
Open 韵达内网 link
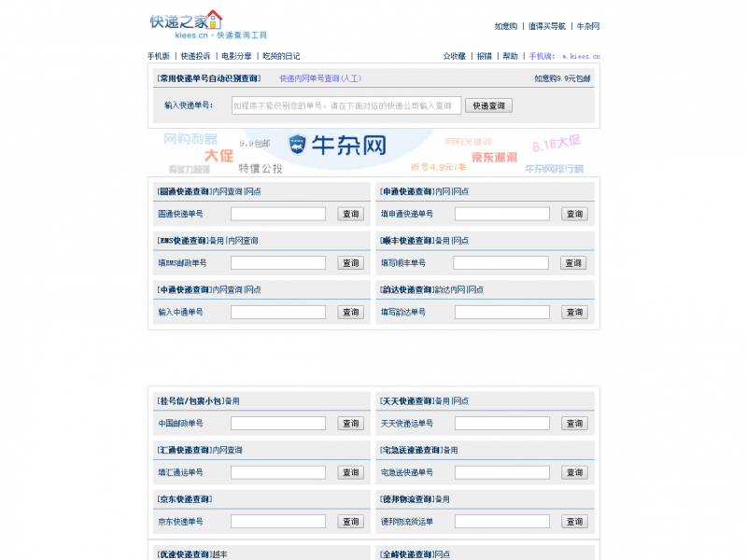point(450,289)
